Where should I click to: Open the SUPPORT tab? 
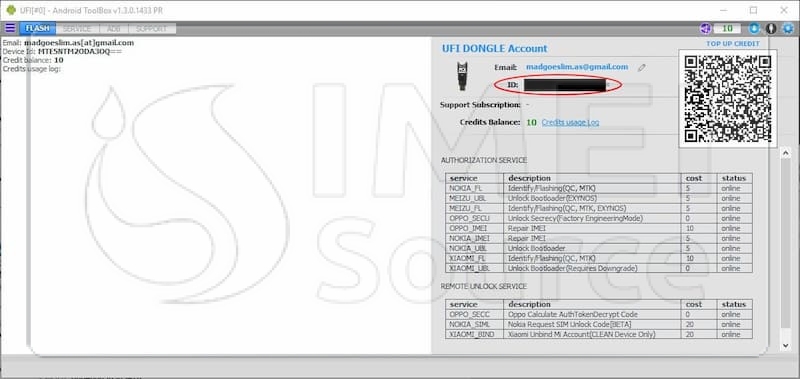point(152,29)
